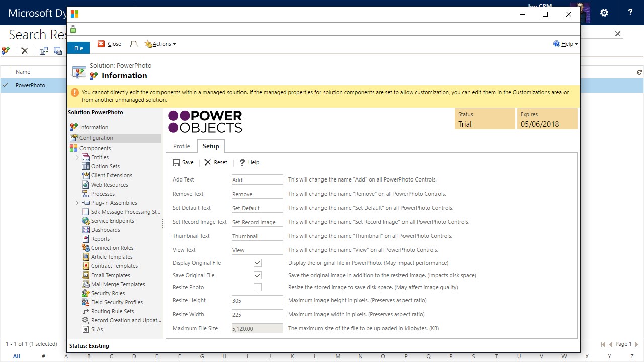The height and width of the screenshot is (362, 644).
Task: Open settings gear in Dynamics header
Action: coord(604,13)
